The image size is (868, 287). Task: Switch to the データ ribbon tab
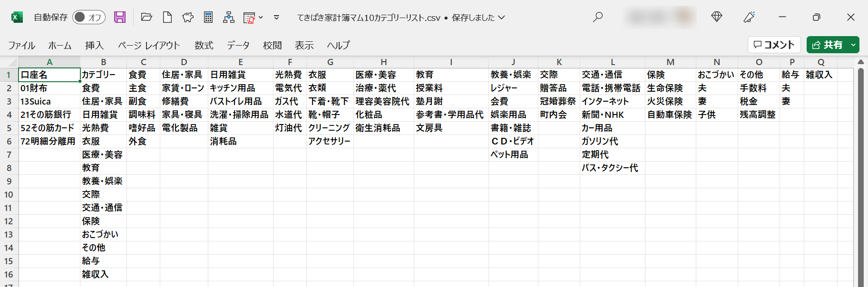(238, 45)
